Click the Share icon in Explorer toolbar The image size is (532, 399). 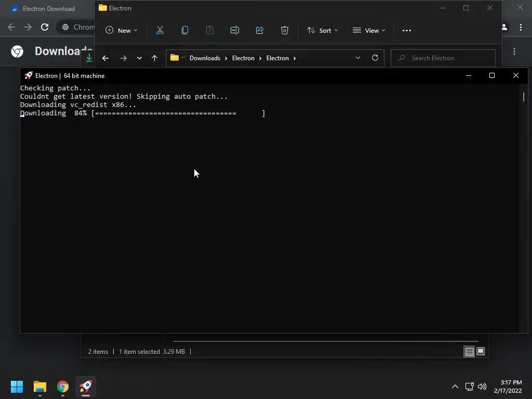260,30
